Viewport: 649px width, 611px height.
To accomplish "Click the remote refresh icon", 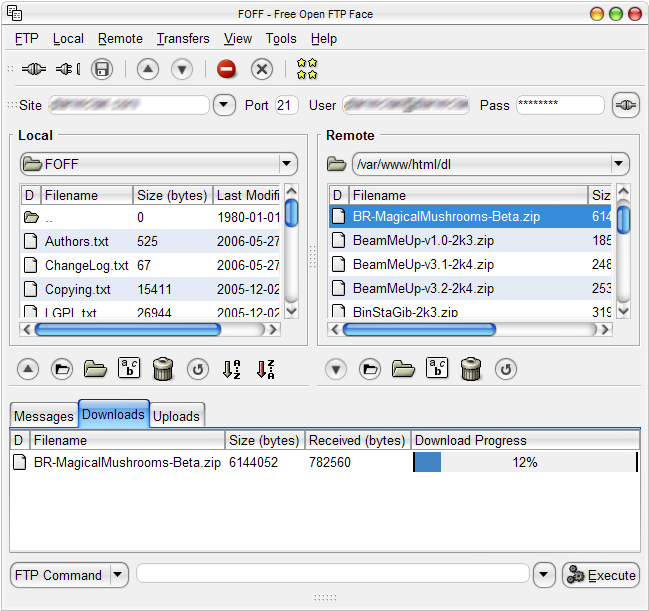I will (505, 369).
